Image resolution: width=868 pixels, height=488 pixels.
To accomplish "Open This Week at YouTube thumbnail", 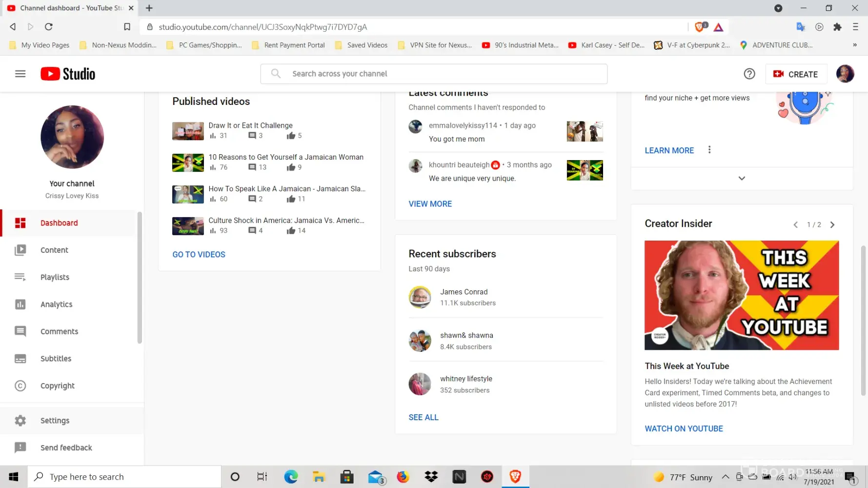I will [x=741, y=295].
